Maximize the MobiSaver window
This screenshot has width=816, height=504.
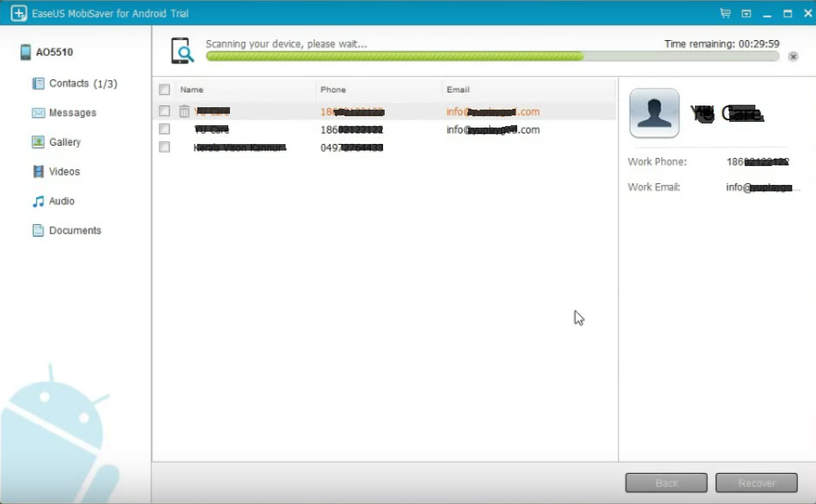pyautogui.click(x=788, y=14)
